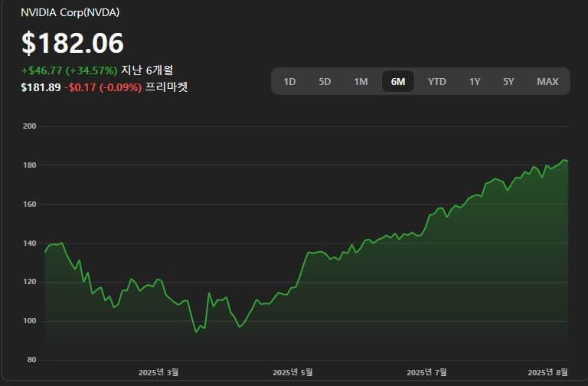Click the 2025년 7월 axis label
Image resolution: width=588 pixels, height=386 pixels.
426,372
